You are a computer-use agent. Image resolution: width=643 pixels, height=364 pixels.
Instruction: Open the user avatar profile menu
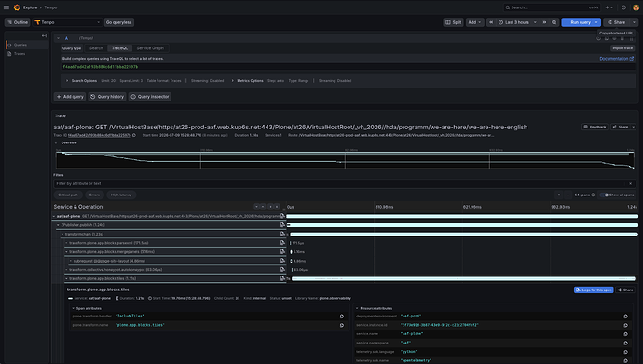click(636, 7)
